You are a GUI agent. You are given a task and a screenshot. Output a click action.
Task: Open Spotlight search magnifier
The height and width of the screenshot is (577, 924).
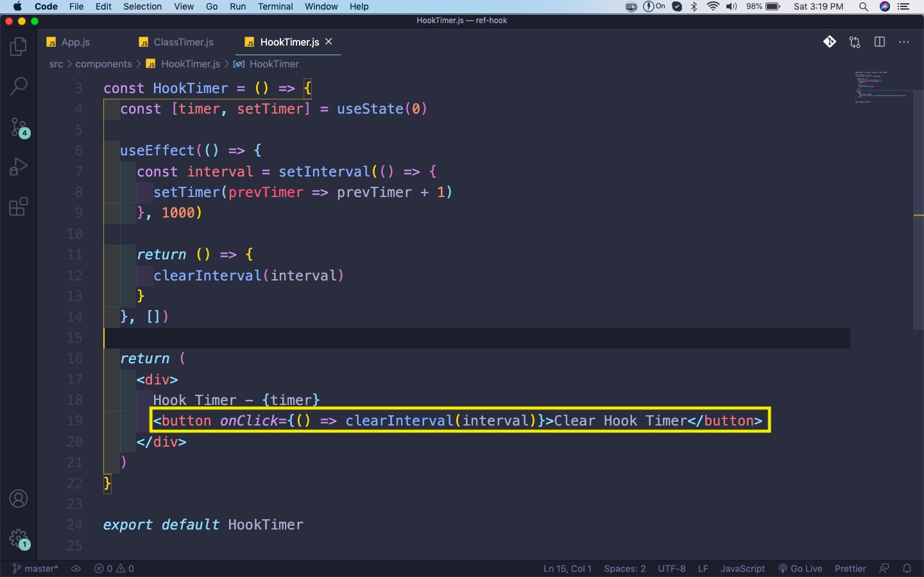[864, 6]
